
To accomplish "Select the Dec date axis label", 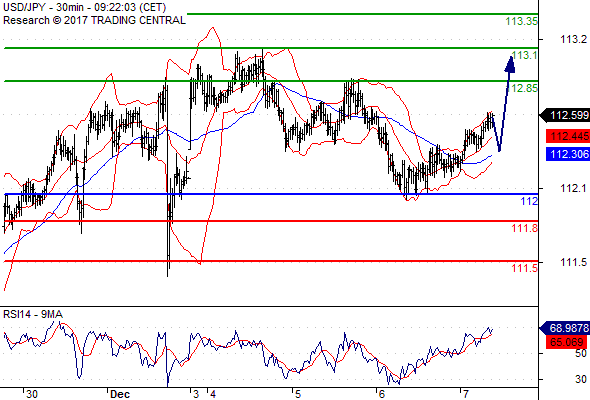I will [120, 394].
